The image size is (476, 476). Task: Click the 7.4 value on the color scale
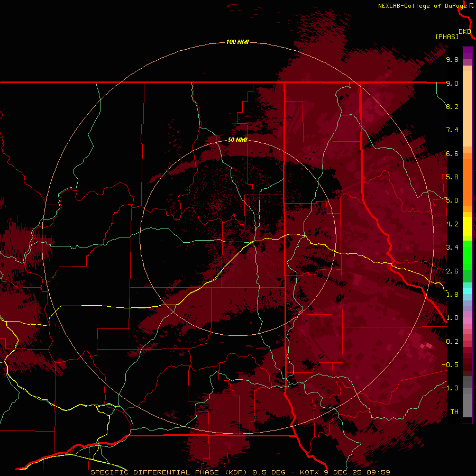point(452,130)
